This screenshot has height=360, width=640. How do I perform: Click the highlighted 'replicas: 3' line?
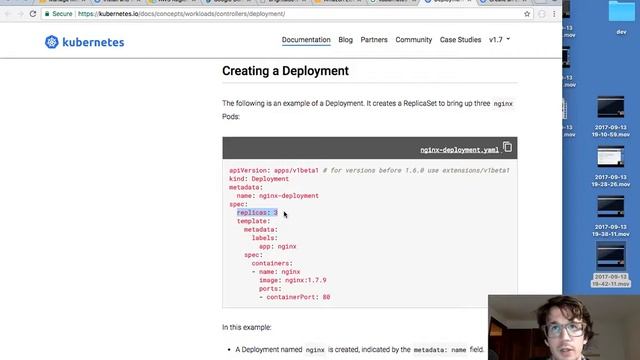[x=257, y=213]
